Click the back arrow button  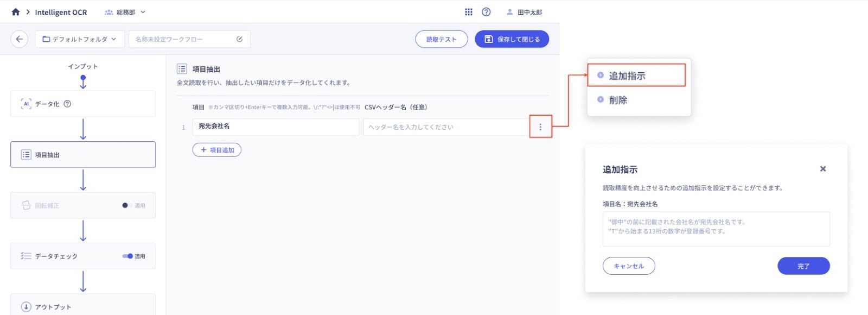click(x=19, y=39)
